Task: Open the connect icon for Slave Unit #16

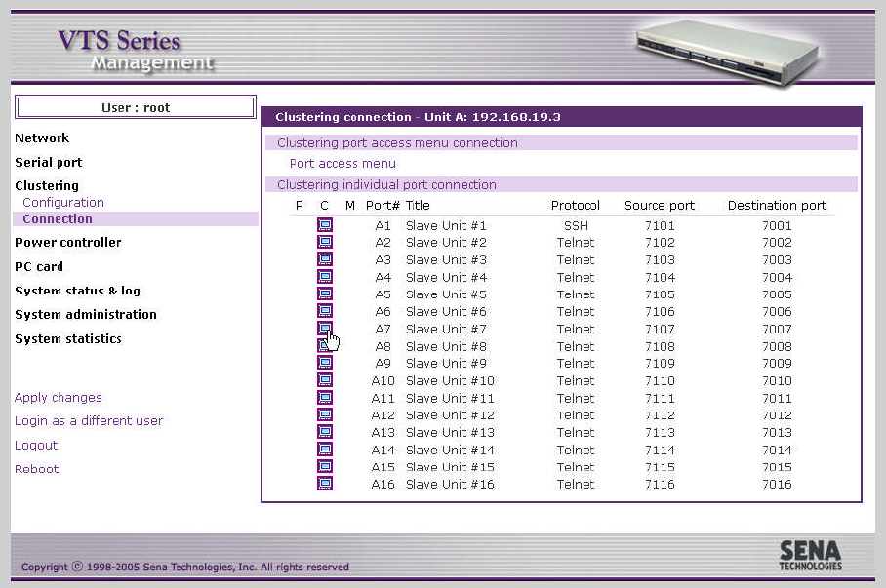Action: click(x=325, y=484)
